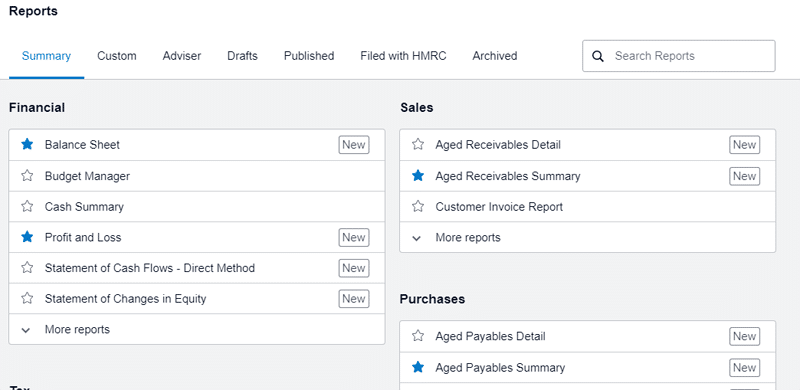
Task: Unstar Aged Receivables Summary
Action: [x=418, y=176]
